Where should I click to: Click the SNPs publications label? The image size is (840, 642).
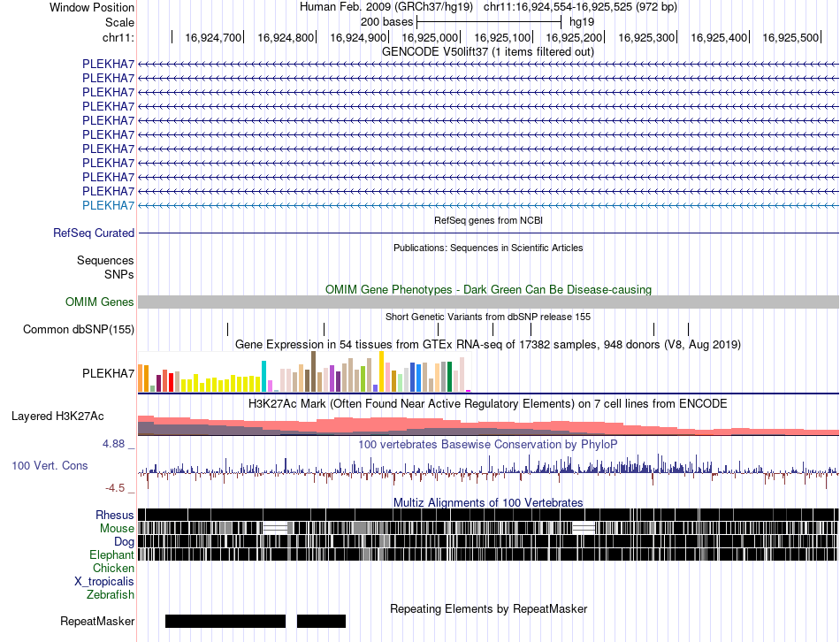pyautogui.click(x=119, y=274)
